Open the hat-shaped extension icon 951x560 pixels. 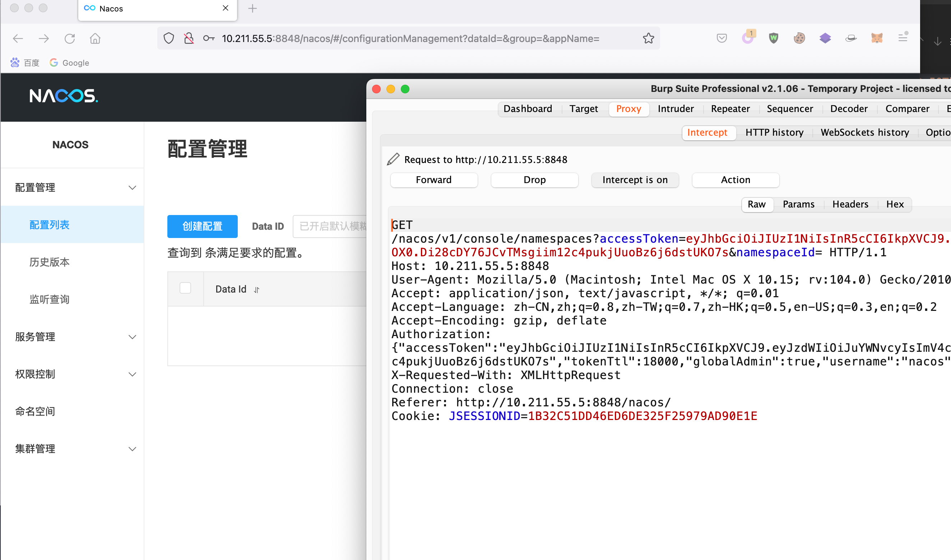(851, 38)
